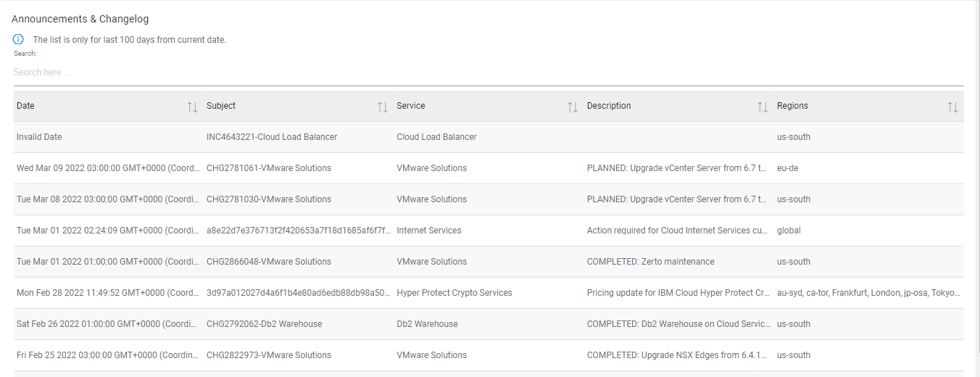Select the Description column header label
The height and width of the screenshot is (377, 980).
pyautogui.click(x=609, y=106)
